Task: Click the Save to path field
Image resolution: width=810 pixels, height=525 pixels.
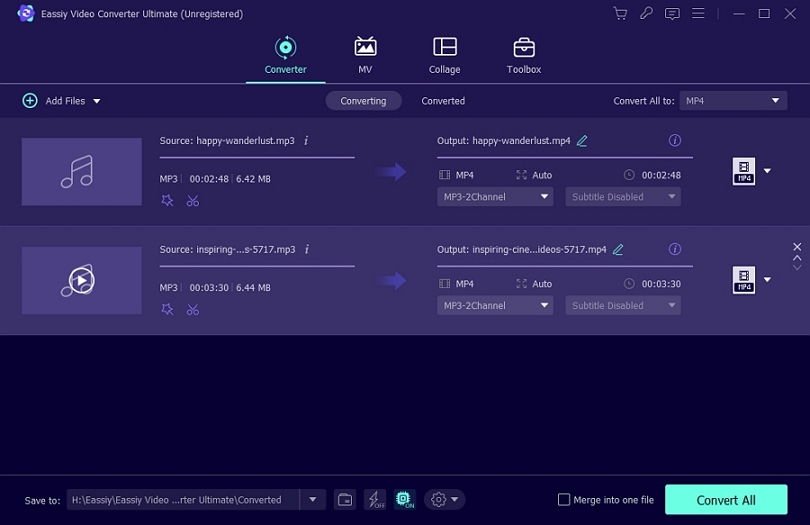Action: point(183,500)
